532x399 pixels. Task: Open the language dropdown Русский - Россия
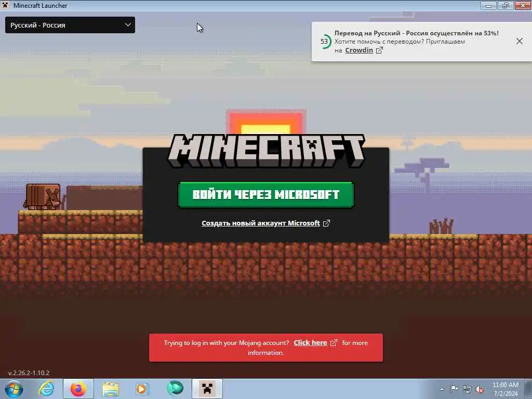70,25
